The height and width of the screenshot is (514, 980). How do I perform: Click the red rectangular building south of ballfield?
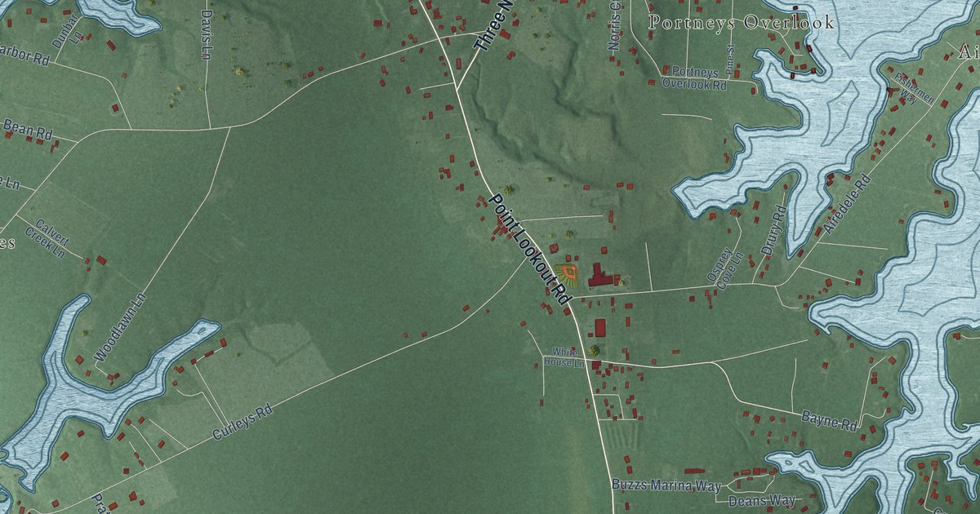tap(600, 328)
